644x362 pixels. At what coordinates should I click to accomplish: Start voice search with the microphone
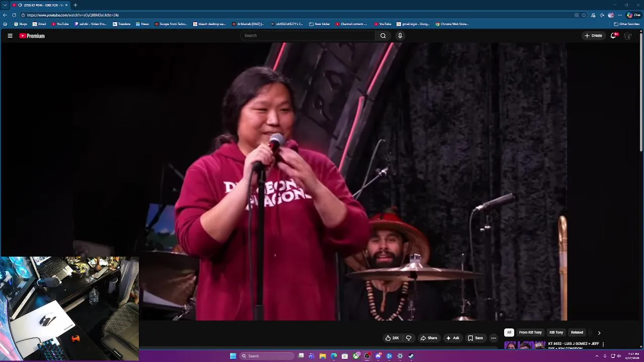(x=400, y=36)
